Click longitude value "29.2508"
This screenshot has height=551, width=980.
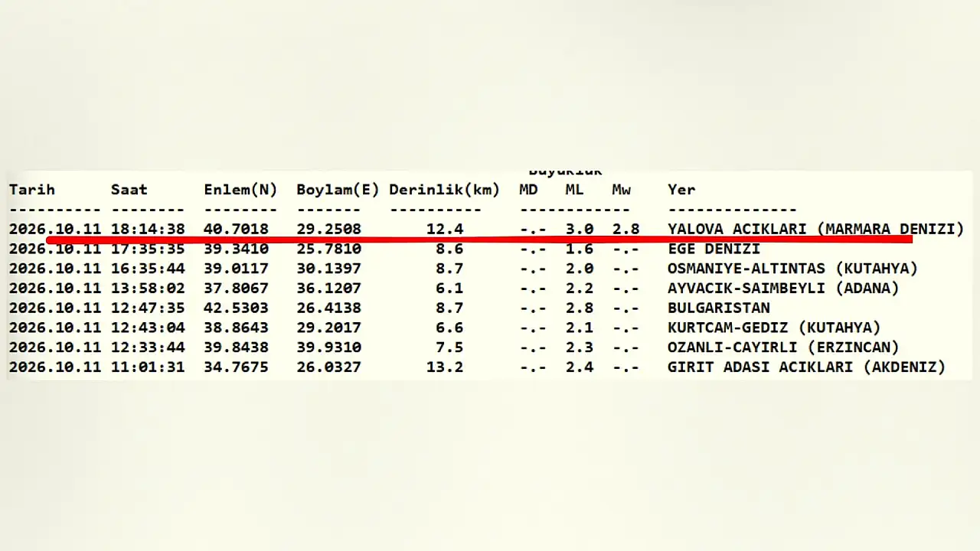pyautogui.click(x=328, y=229)
